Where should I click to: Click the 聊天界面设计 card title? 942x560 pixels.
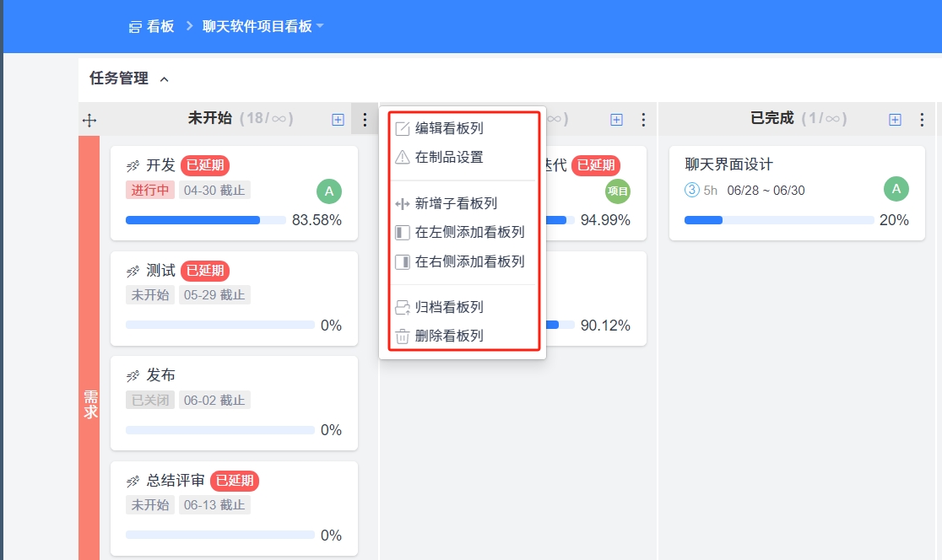(728, 164)
